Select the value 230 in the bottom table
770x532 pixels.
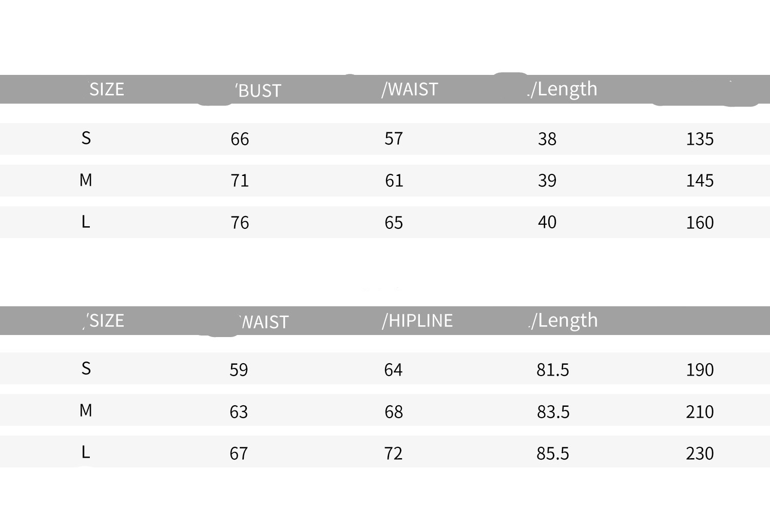point(700,454)
